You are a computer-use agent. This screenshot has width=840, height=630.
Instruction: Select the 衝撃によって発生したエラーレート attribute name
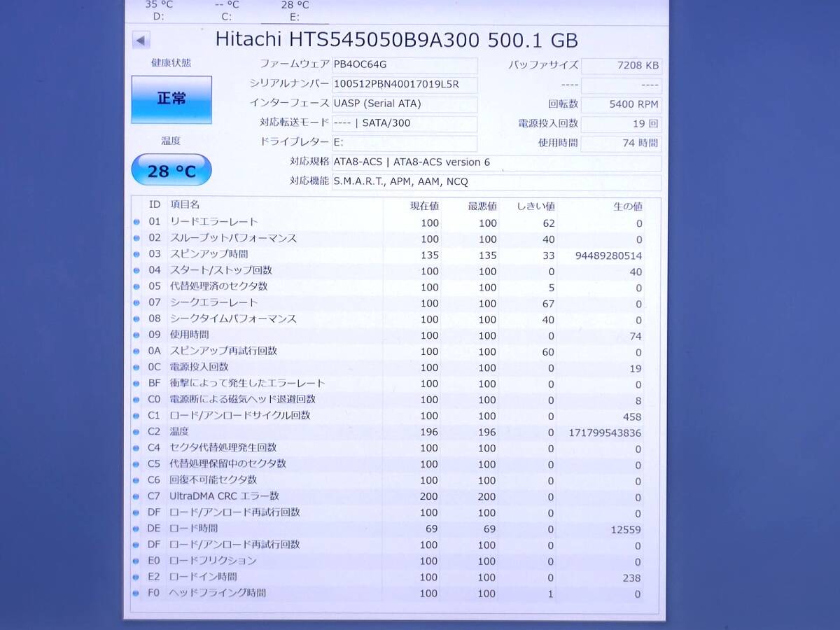[x=248, y=383]
